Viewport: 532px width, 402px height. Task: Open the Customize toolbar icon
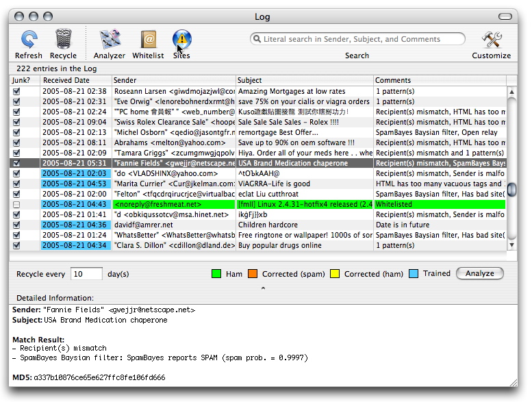[491, 40]
